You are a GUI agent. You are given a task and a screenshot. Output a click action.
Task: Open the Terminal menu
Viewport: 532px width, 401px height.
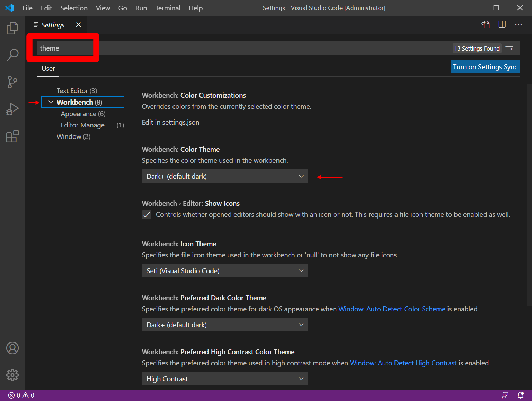coord(168,8)
